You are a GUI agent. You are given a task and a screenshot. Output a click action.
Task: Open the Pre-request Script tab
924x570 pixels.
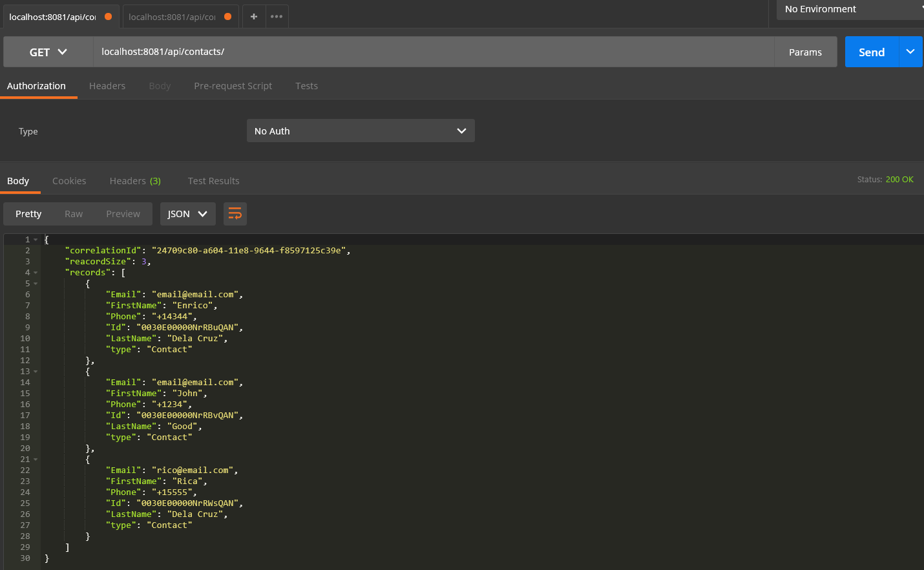[233, 86]
